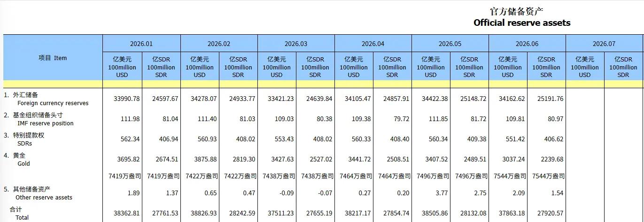Select the cell showing 34105.47
Viewport: 644px width, 222px height.
pos(358,99)
